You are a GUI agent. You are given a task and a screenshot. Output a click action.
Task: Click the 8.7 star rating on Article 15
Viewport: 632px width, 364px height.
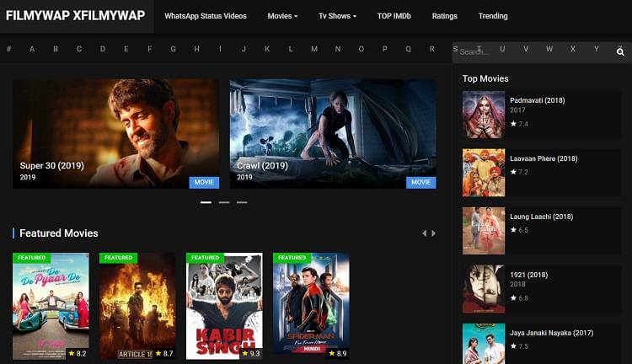(x=164, y=354)
